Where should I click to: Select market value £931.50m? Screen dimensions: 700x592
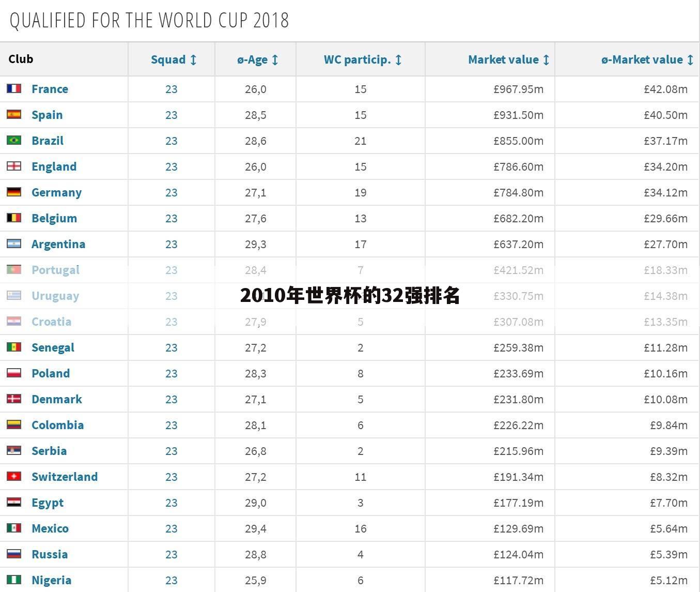click(518, 115)
